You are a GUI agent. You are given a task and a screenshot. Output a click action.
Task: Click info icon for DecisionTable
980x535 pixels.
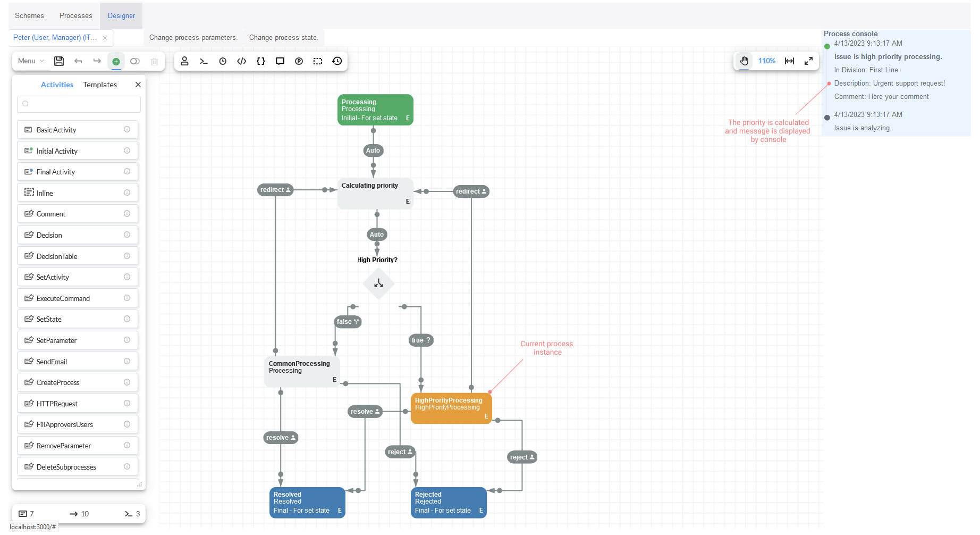click(127, 256)
